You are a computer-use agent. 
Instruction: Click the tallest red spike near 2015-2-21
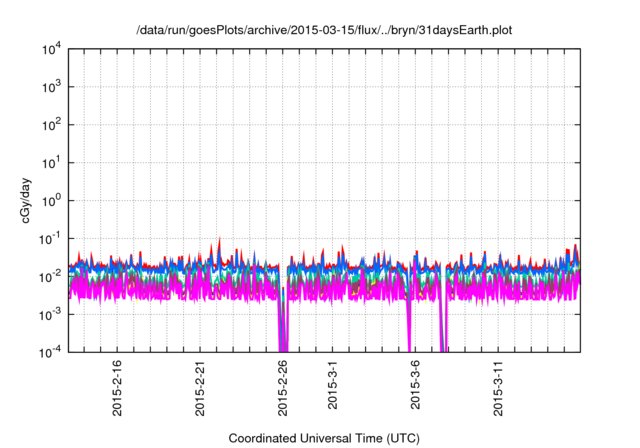point(219,243)
